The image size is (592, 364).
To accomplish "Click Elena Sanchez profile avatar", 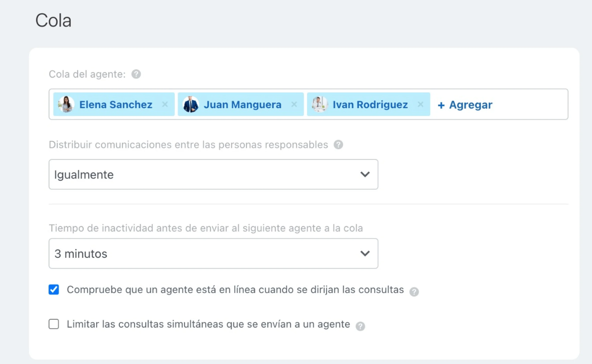I will [67, 104].
